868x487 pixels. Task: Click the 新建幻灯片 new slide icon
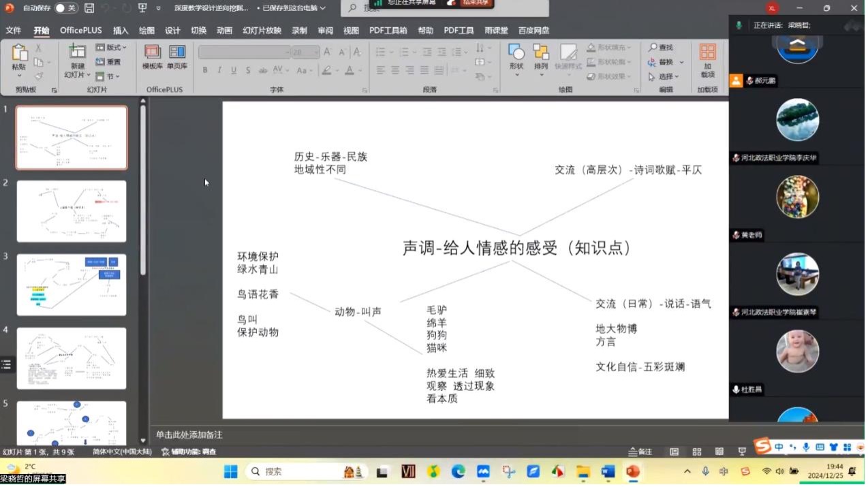(77, 57)
